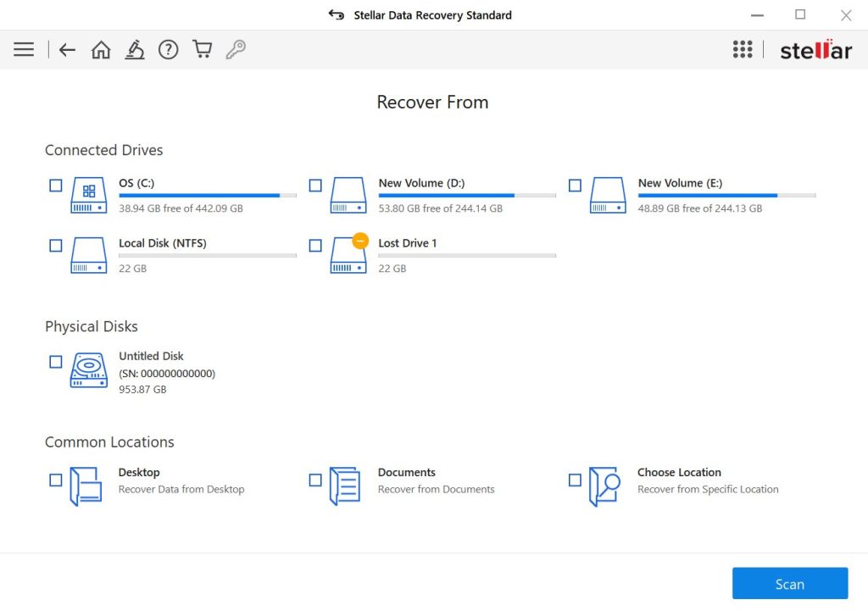The image size is (868, 611).
Task: Open the Stellar apps grid icon
Action: coord(743,49)
